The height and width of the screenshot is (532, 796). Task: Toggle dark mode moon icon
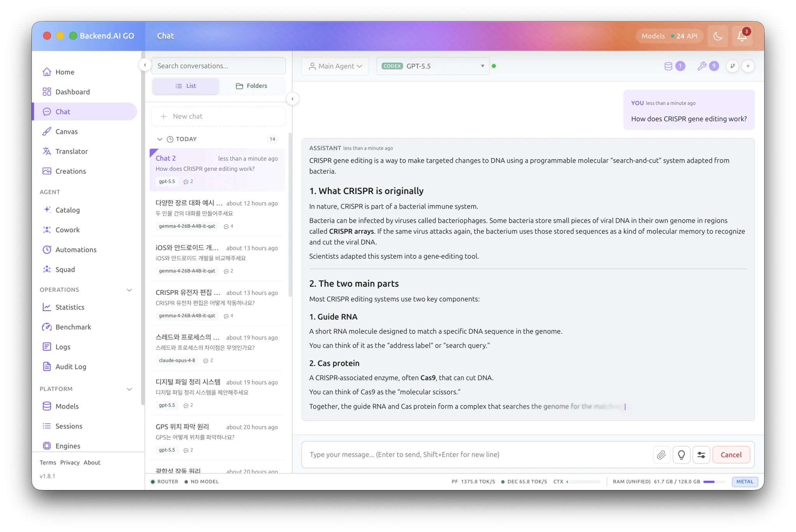[x=717, y=36]
